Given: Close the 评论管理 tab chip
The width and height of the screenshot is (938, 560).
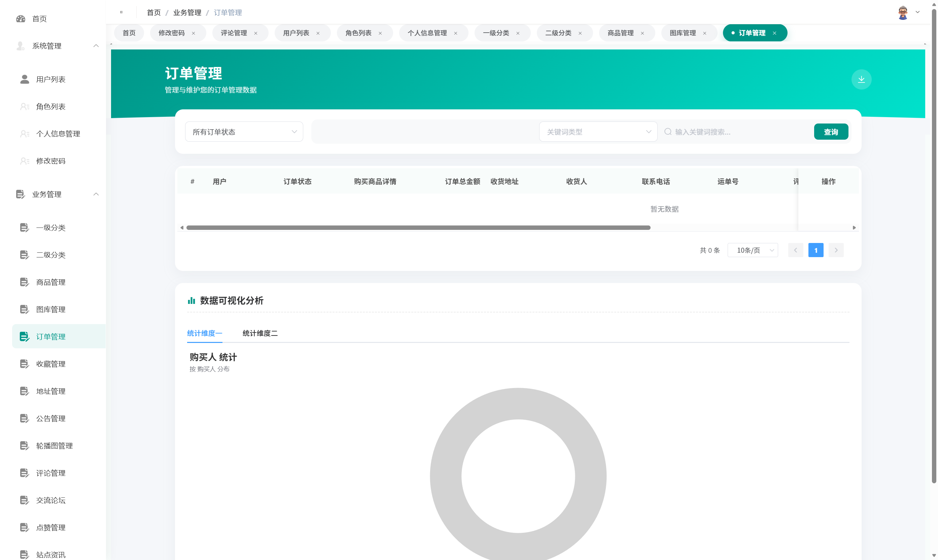Looking at the screenshot, I should tap(255, 33).
